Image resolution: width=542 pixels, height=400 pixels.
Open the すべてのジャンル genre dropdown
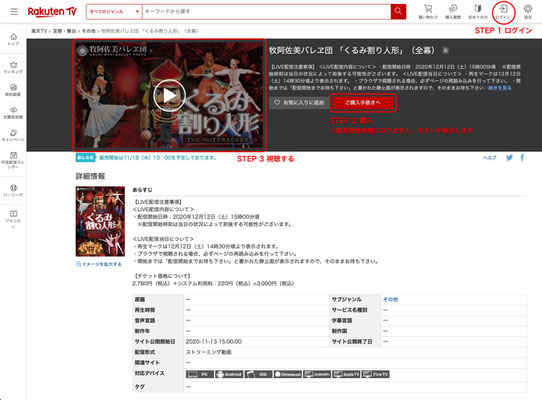(x=114, y=12)
